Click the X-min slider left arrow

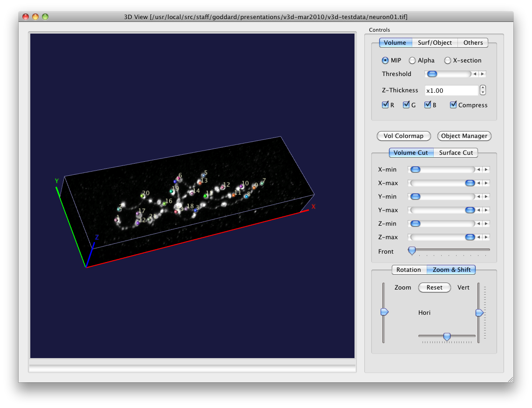click(x=479, y=170)
